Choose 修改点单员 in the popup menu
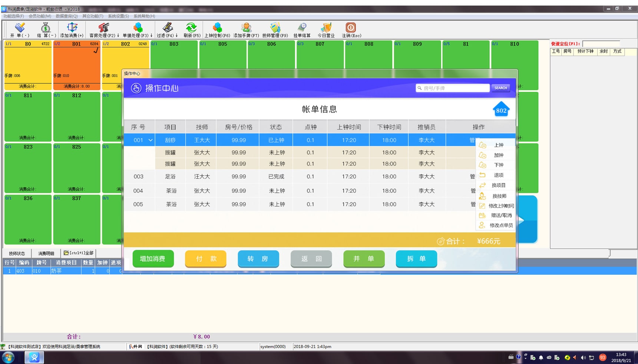The width and height of the screenshot is (638, 364). click(496, 225)
